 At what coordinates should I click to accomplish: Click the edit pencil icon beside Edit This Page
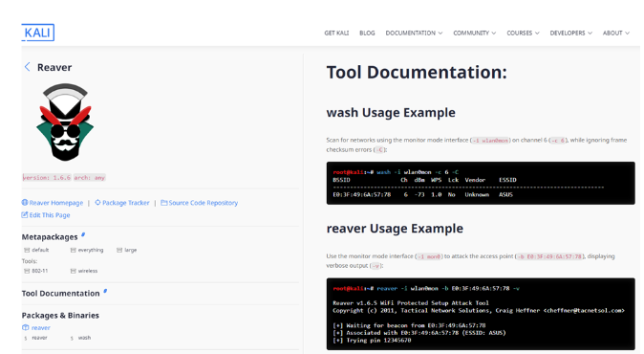pyautogui.click(x=25, y=214)
